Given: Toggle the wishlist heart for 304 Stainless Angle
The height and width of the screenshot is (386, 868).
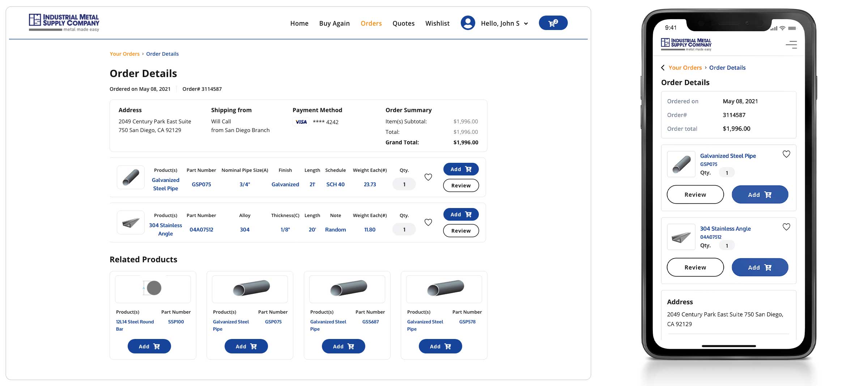Looking at the screenshot, I should (428, 222).
